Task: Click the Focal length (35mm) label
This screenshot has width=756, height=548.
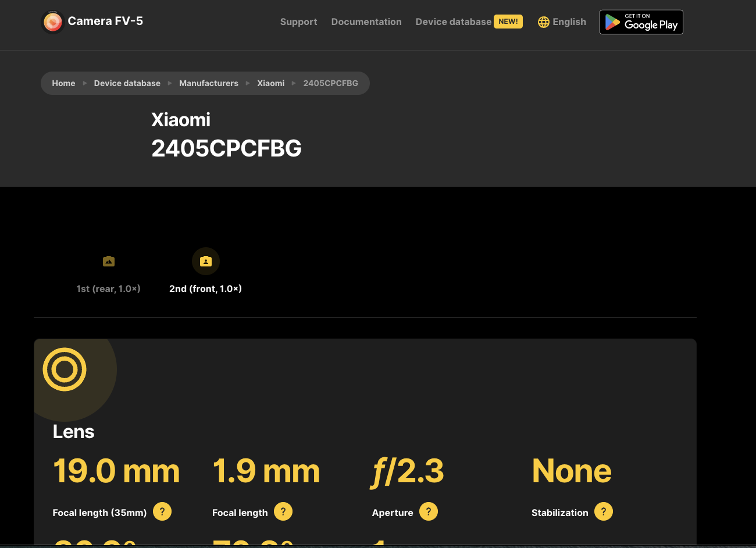Action: click(x=99, y=513)
